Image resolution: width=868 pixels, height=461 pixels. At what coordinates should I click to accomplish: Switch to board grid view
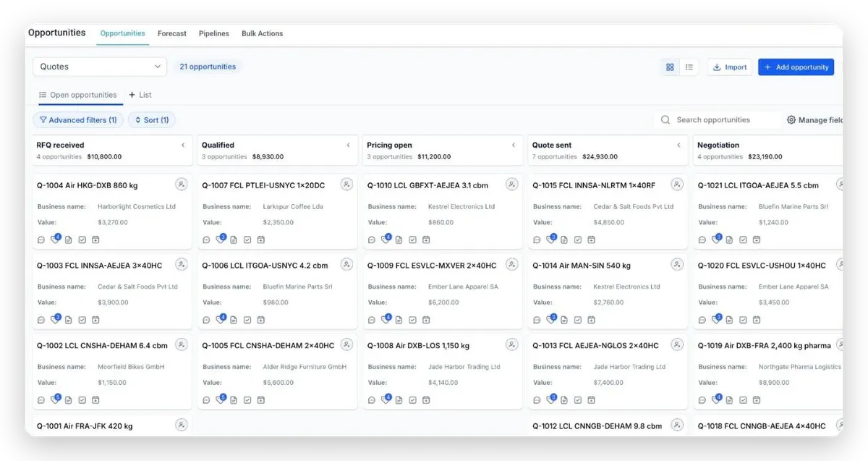tap(670, 67)
